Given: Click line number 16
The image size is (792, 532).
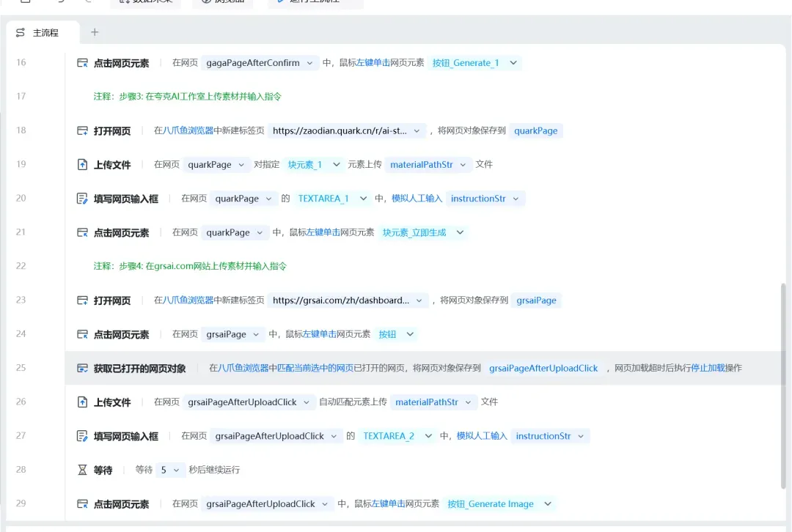Looking at the screenshot, I should (x=21, y=62).
